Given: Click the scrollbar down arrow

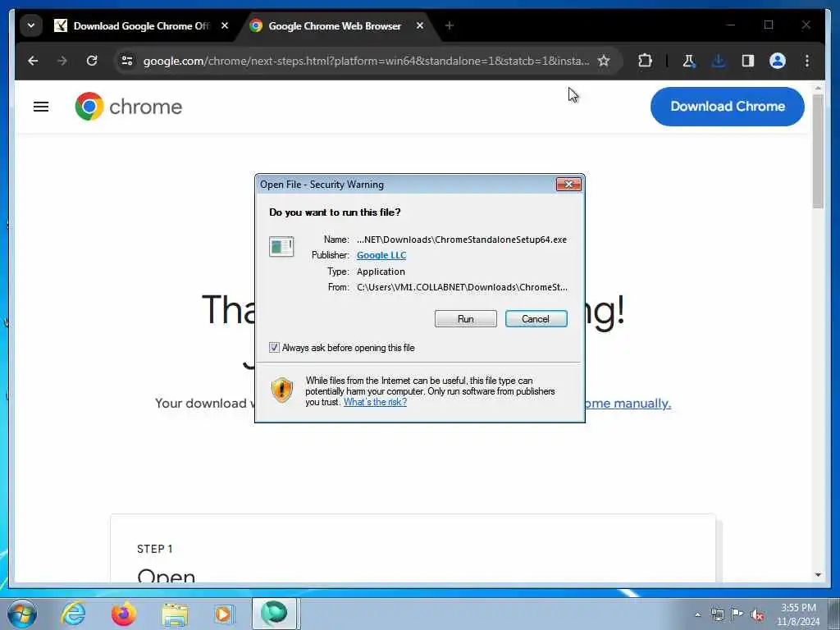Looking at the screenshot, I should (818, 575).
